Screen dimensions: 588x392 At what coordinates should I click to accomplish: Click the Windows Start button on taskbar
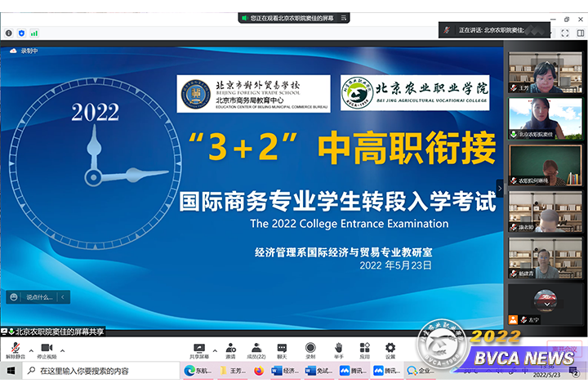click(x=11, y=371)
